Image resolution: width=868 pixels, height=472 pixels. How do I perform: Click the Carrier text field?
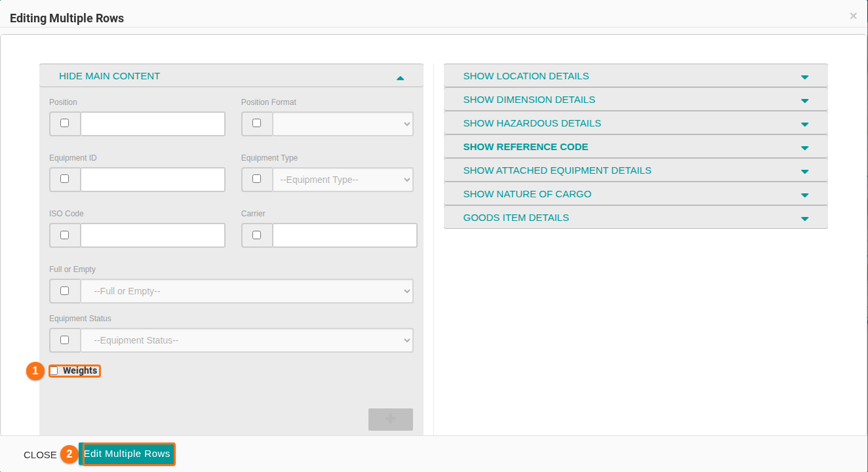(345, 235)
